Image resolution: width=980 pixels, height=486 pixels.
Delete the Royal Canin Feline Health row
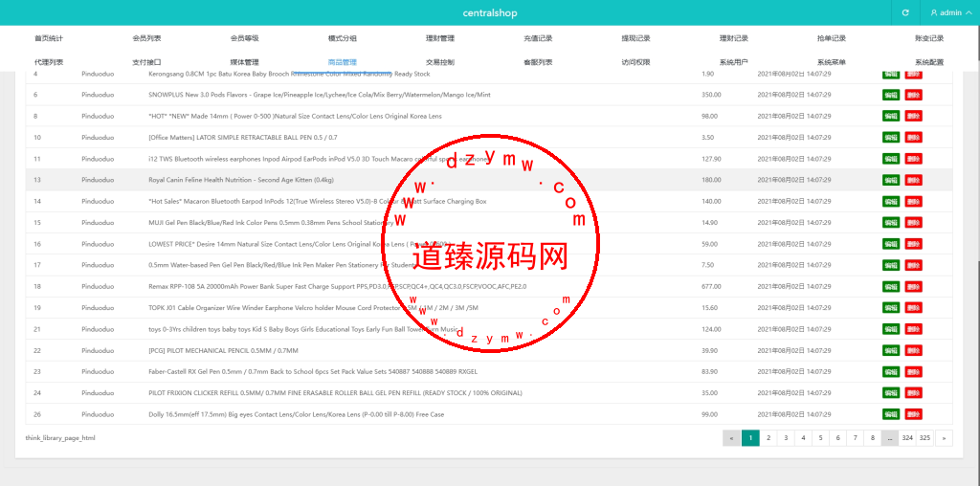coord(913,180)
